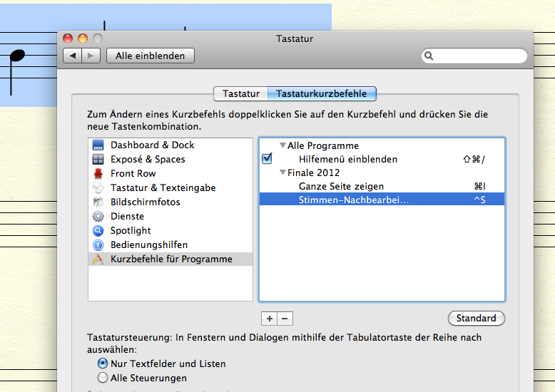Choose the Bildschirmfotos icon
The width and height of the screenshot is (555, 392).
98,202
